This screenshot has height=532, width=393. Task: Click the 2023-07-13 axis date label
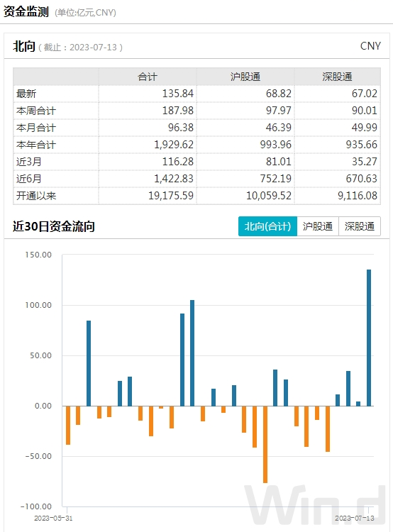[355, 518]
